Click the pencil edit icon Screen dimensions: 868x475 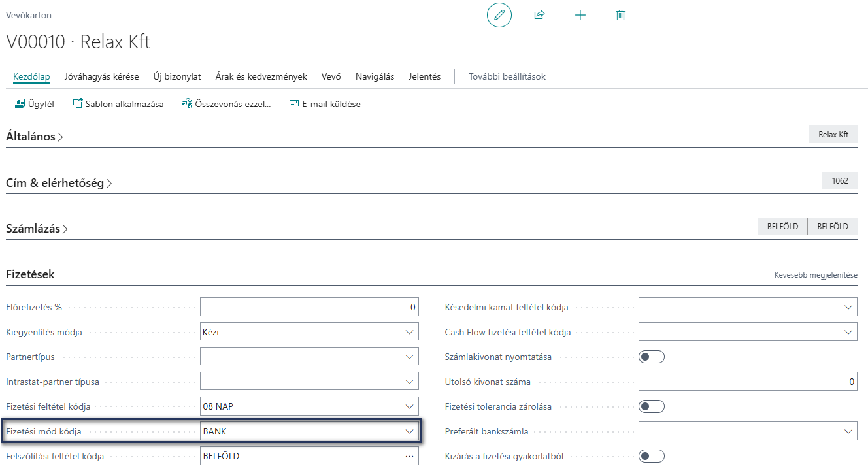tap(499, 14)
